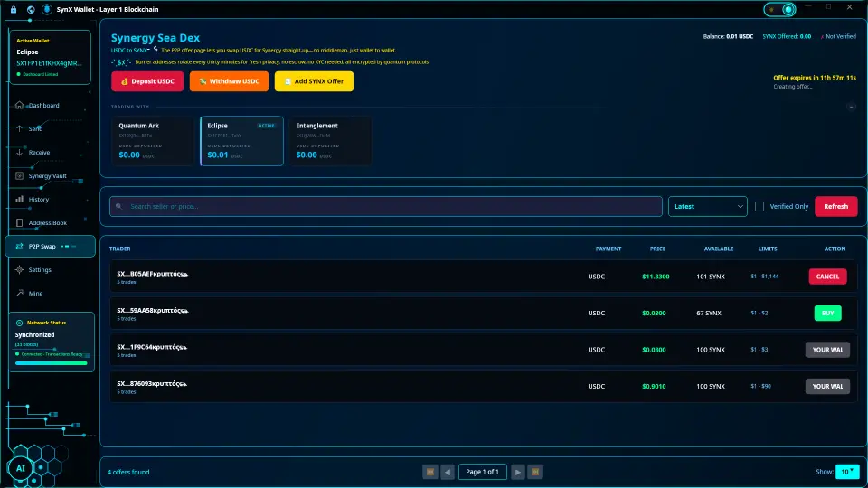This screenshot has height=488, width=868.
Task: Click the Withdraw USDC button
Action: tap(229, 81)
